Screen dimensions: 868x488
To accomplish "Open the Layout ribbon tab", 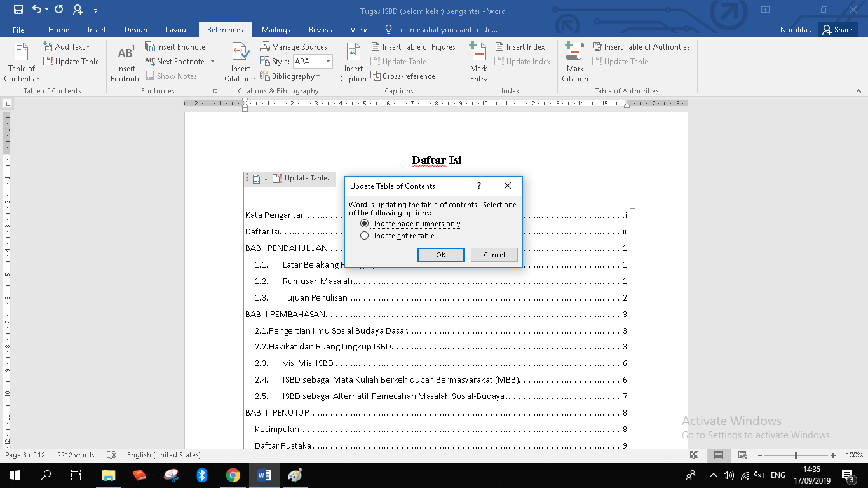I will 177,30.
